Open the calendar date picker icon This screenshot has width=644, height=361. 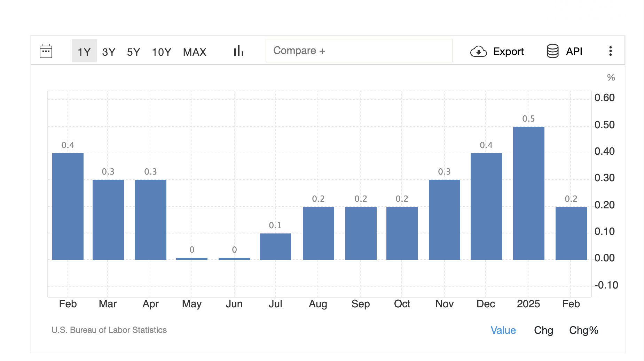coord(46,51)
